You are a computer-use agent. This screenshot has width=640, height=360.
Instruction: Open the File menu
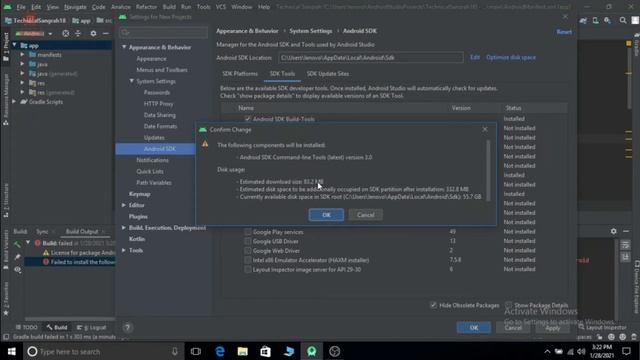point(21,7)
